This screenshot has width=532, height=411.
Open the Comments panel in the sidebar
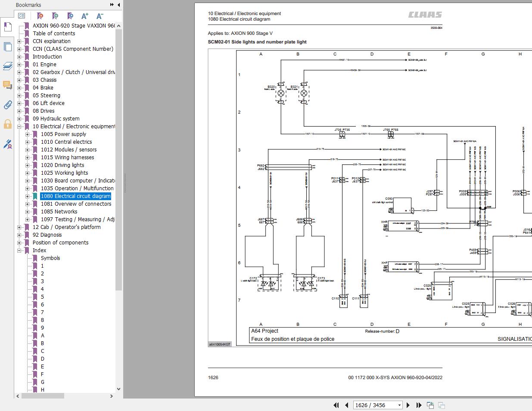coord(7,85)
